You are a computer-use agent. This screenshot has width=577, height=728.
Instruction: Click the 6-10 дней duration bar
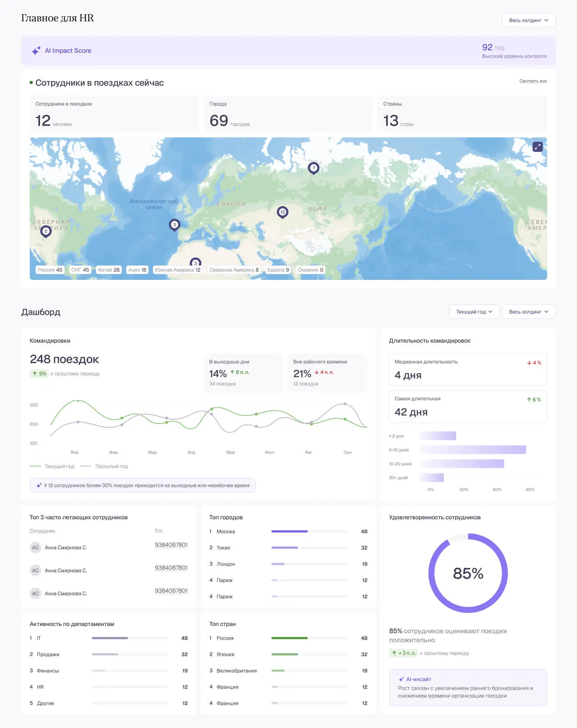pyautogui.click(x=473, y=450)
